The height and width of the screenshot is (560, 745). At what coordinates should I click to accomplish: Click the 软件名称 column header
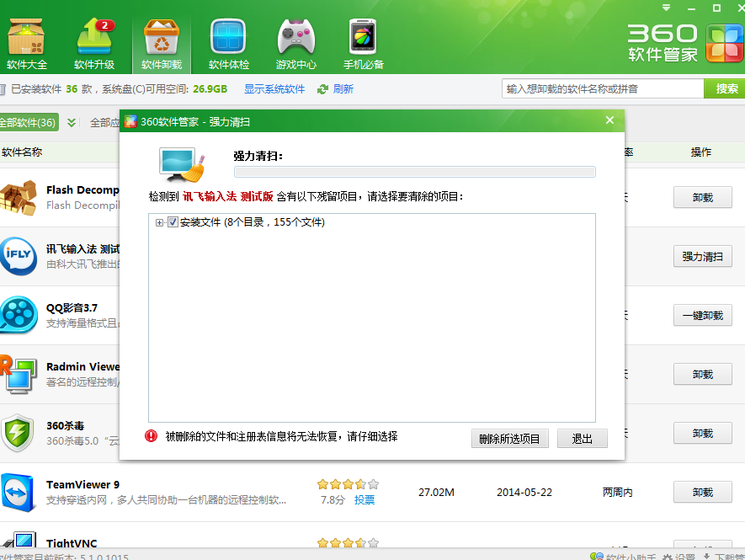pyautogui.click(x=22, y=152)
